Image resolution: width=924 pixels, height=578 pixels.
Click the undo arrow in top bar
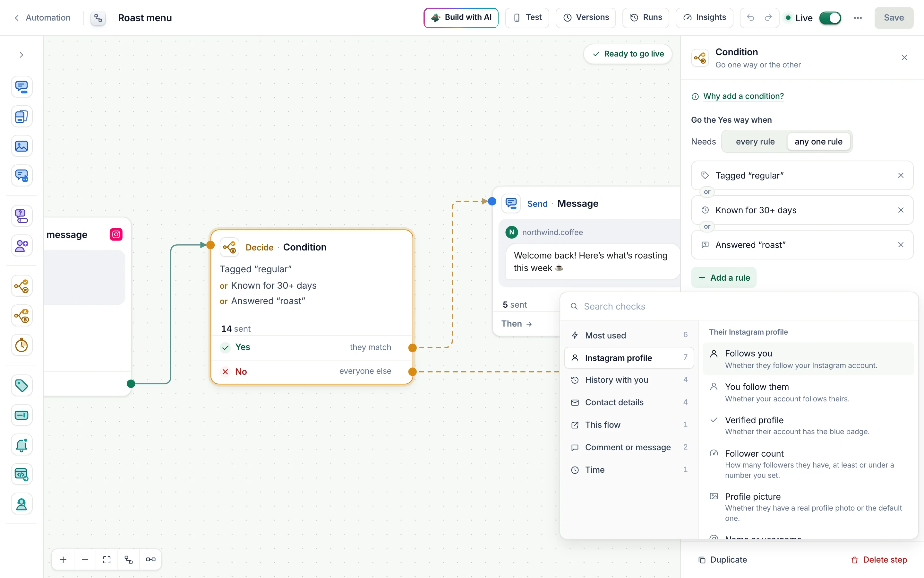[x=750, y=18]
